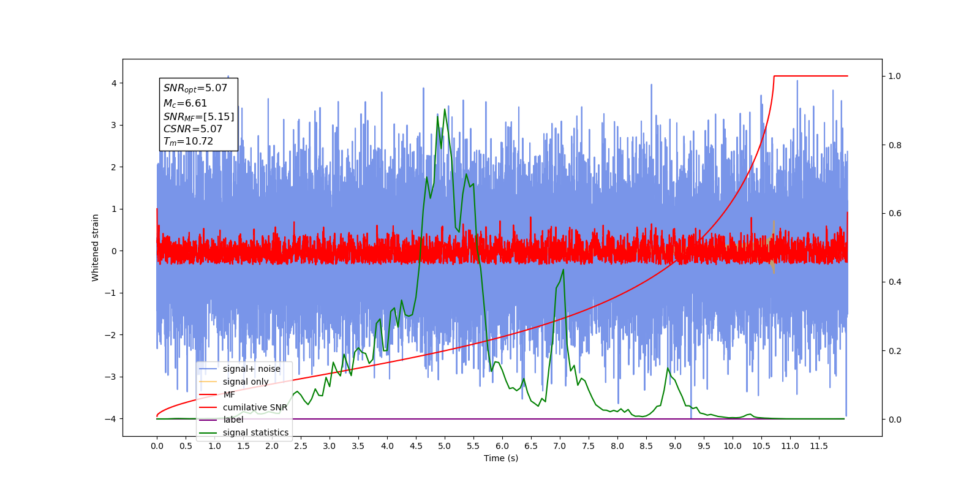Click the 0.2 tick on right axis

(x=895, y=351)
